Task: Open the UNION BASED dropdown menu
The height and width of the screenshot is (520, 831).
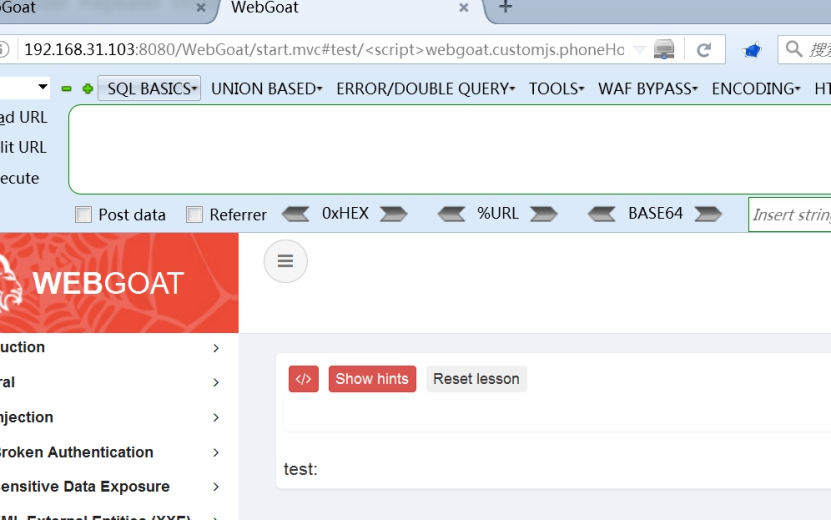Action: pos(267,89)
